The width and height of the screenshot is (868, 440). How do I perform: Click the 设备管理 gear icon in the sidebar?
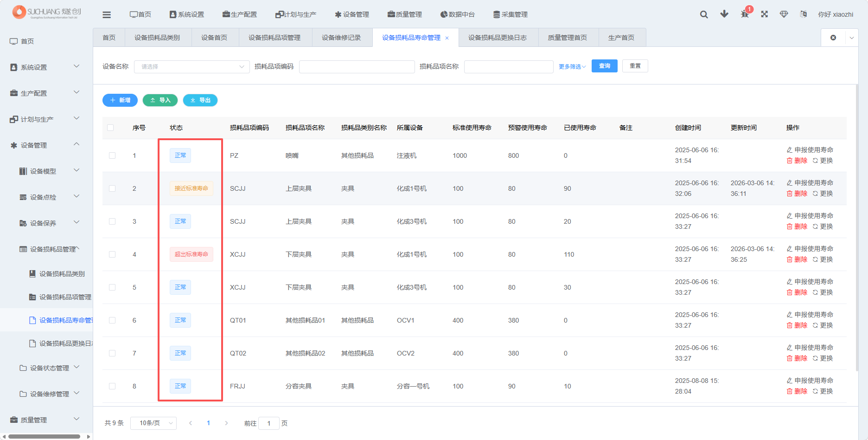(x=14, y=145)
